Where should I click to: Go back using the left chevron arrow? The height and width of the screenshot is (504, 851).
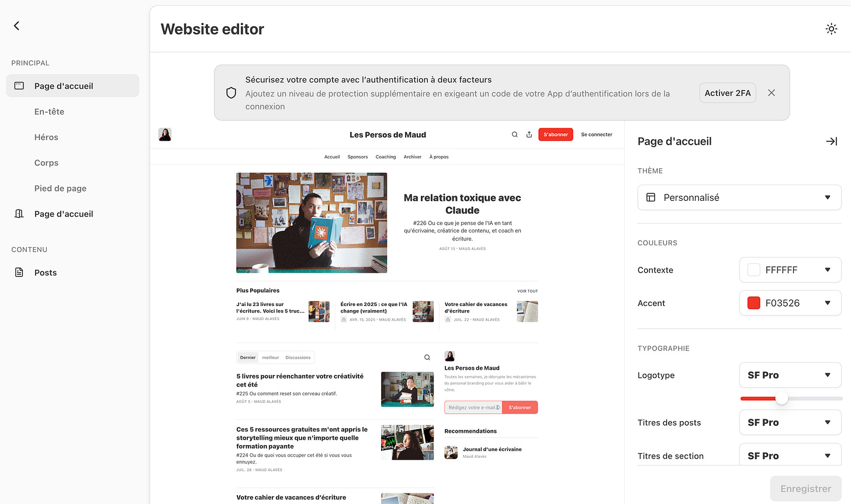click(16, 26)
